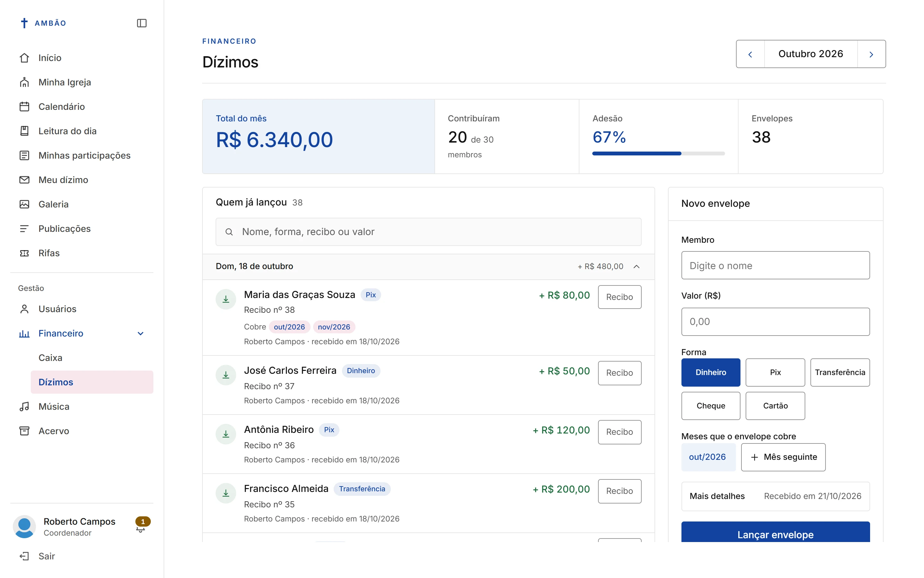
Task: Open Recibo for Antônia Ribeiro
Action: [x=619, y=432]
